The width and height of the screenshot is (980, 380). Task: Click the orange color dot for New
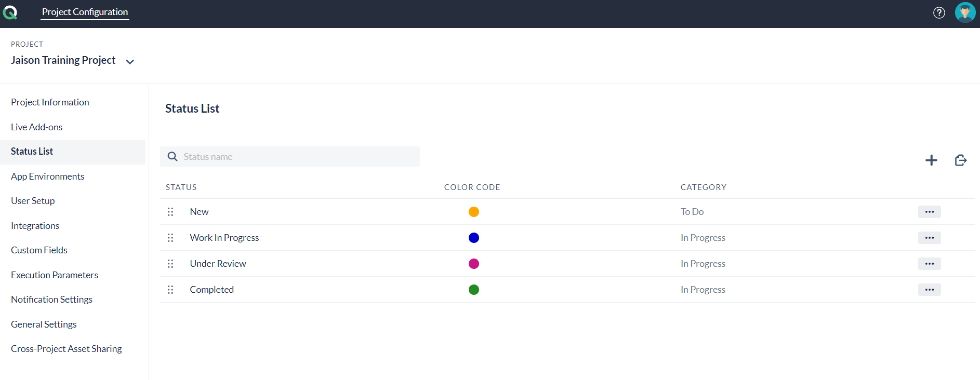point(474,212)
